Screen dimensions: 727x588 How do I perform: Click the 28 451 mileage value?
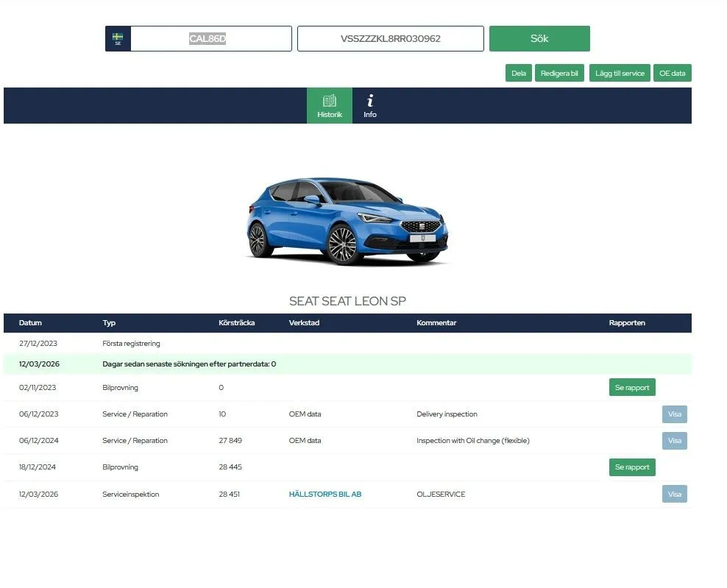(229, 494)
